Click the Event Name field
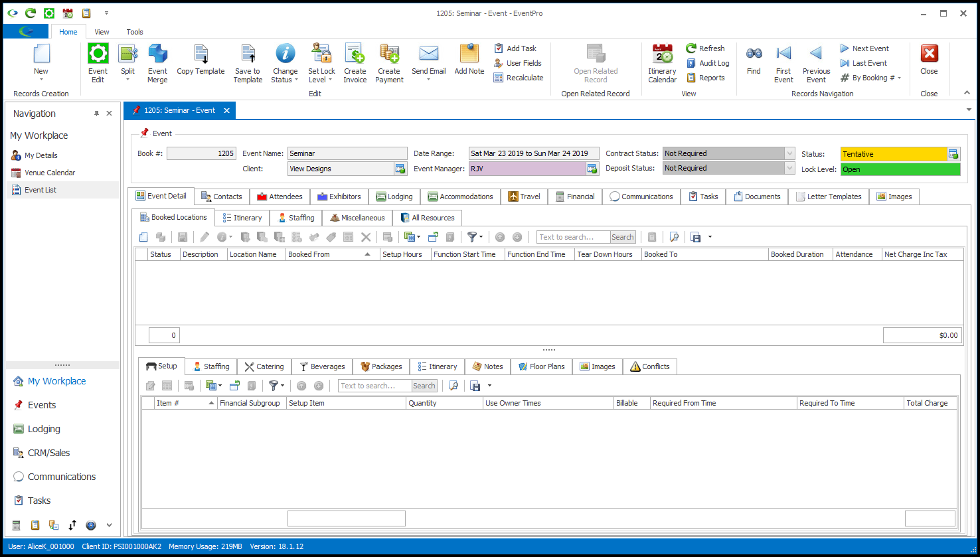The image size is (980, 557). pos(347,153)
